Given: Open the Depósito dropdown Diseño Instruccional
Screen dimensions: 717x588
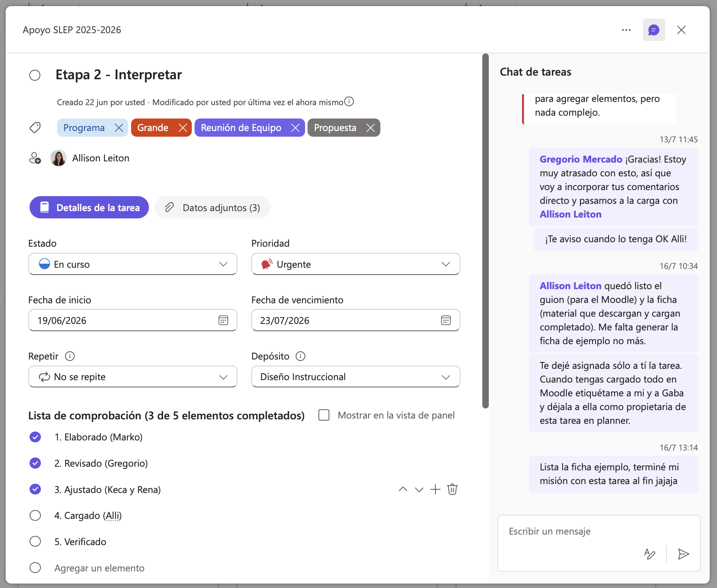Looking at the screenshot, I should click(356, 377).
